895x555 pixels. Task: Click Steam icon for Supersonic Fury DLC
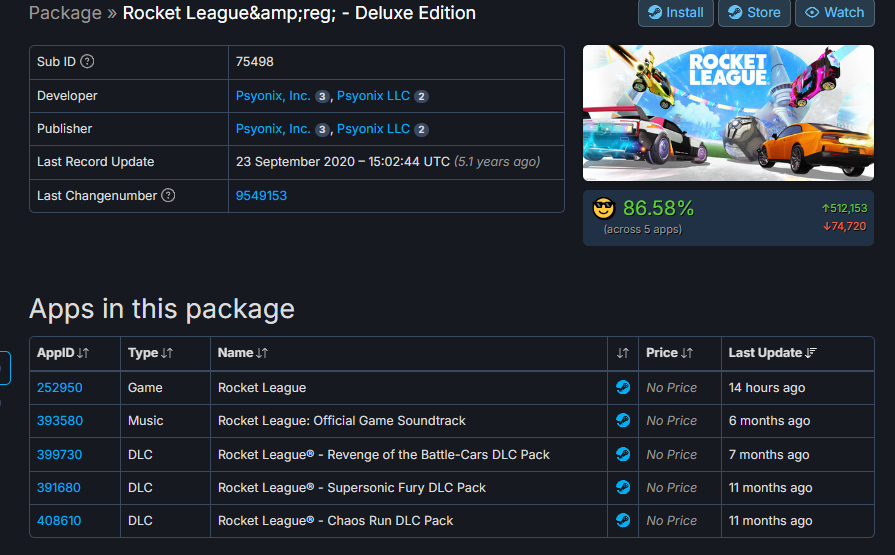coord(623,488)
